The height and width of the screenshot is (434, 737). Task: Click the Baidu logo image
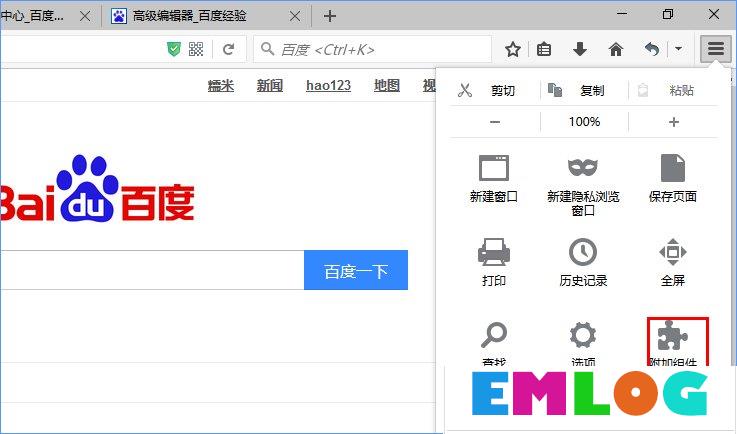point(97,190)
